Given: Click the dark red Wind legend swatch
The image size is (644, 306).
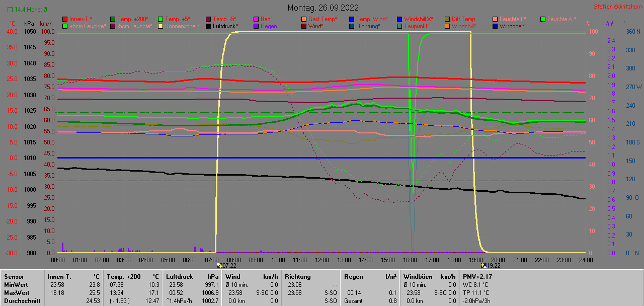Looking at the screenshot, I should (304, 26).
